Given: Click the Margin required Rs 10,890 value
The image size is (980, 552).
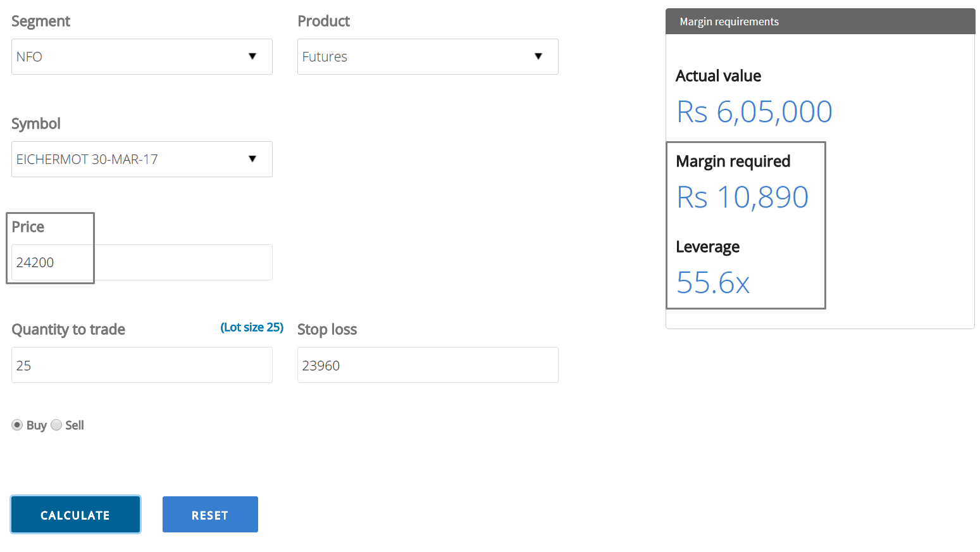Looking at the screenshot, I should [742, 197].
